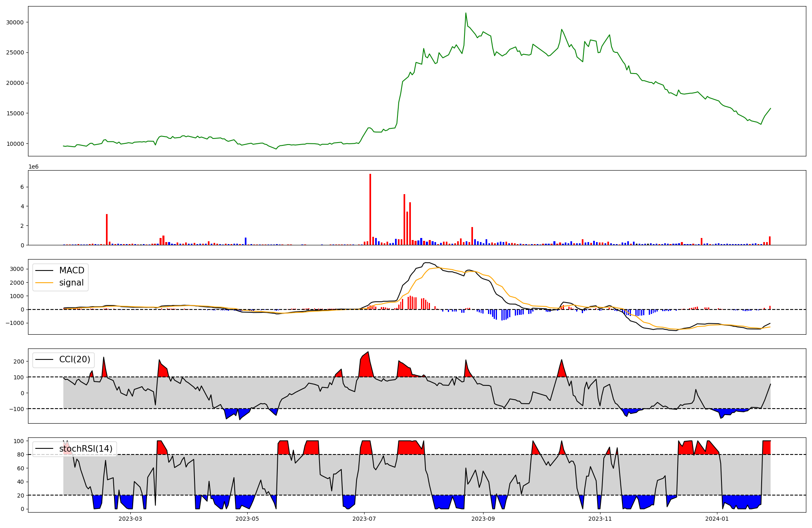Click the signal legend text

coord(71,283)
